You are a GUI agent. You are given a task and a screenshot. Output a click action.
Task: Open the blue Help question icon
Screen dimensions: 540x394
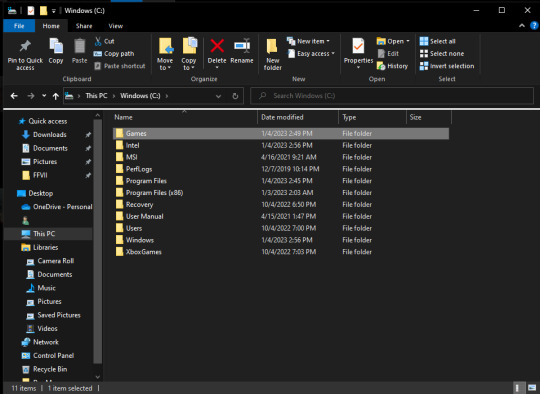coord(534,25)
